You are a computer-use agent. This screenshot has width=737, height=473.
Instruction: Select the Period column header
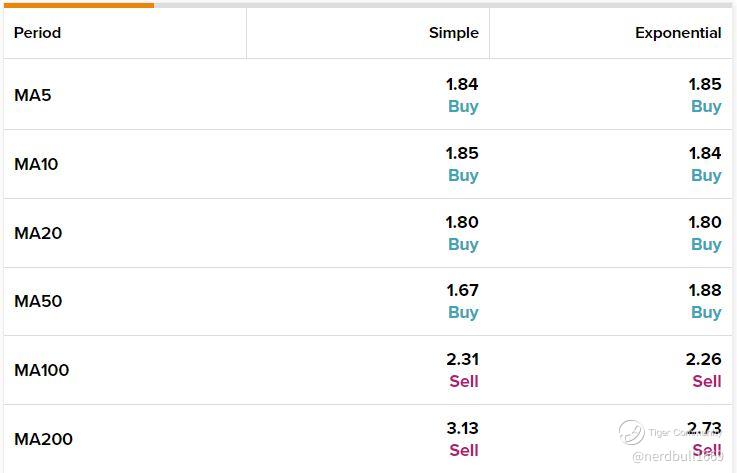[38, 33]
